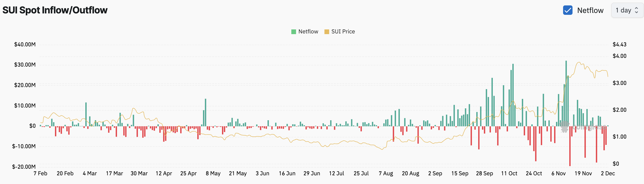Click the $40.00M left axis label
The image size is (644, 184).
pyautogui.click(x=25, y=44)
